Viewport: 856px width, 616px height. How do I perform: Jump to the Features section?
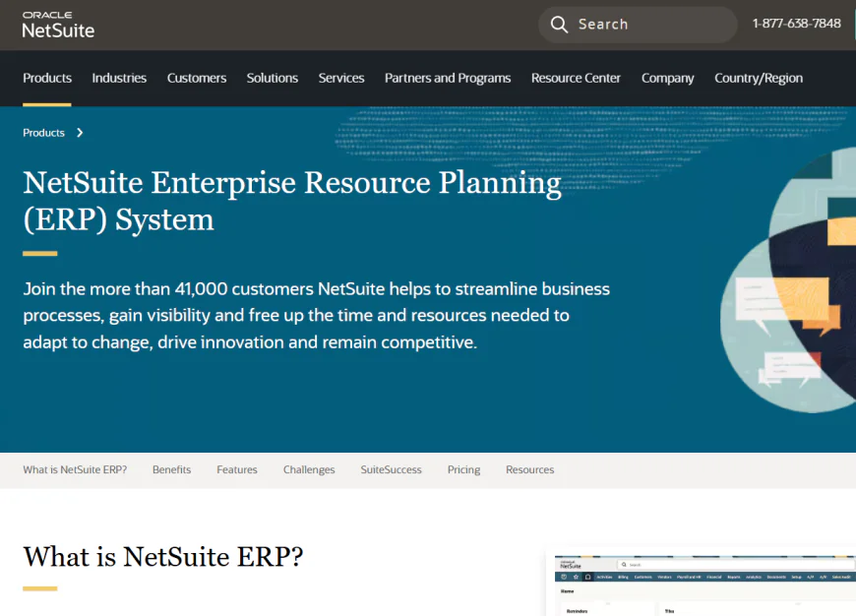pyautogui.click(x=237, y=469)
